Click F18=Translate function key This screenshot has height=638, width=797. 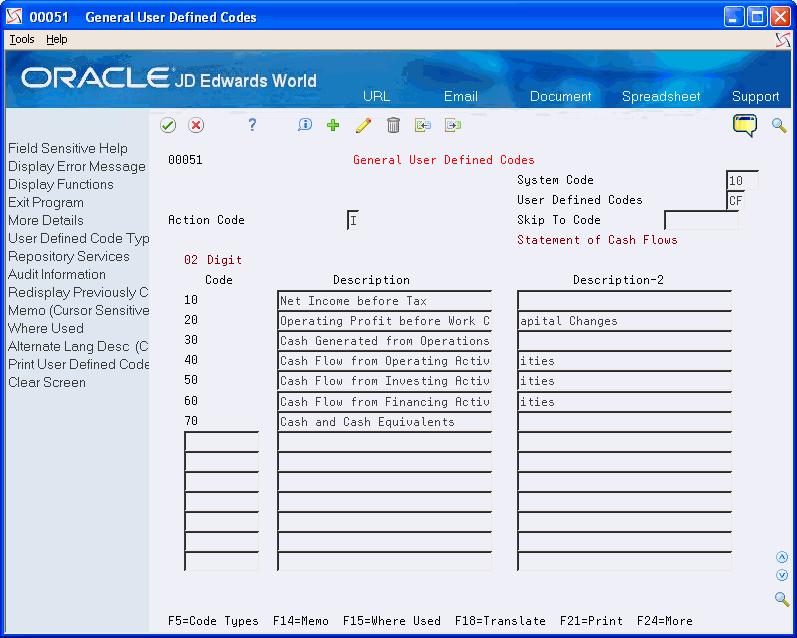point(500,621)
